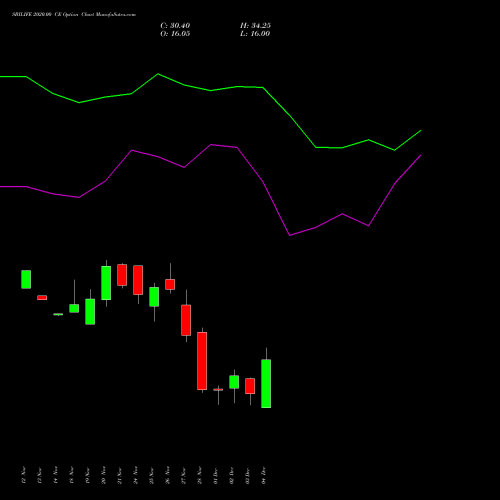Click the close value C: 30.40
Screen dimensions: 500x500
(x=175, y=26)
